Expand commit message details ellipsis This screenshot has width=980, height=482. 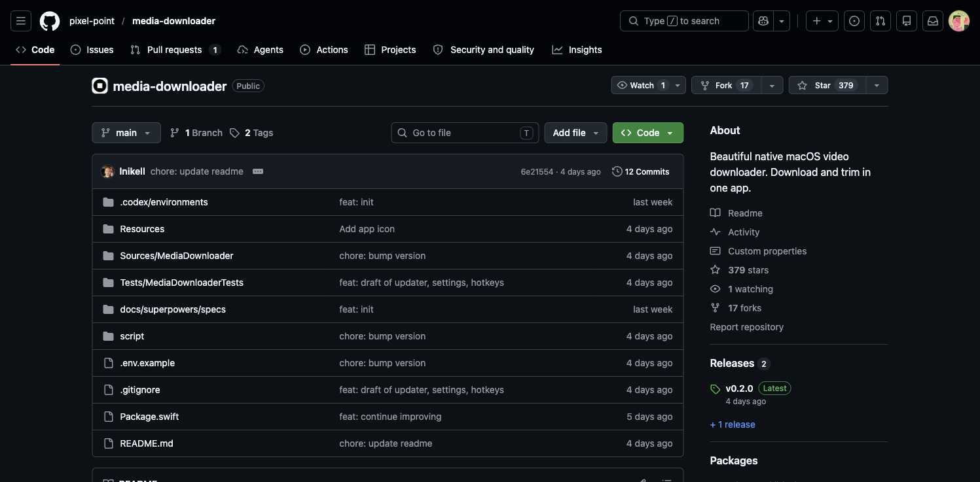click(x=258, y=171)
